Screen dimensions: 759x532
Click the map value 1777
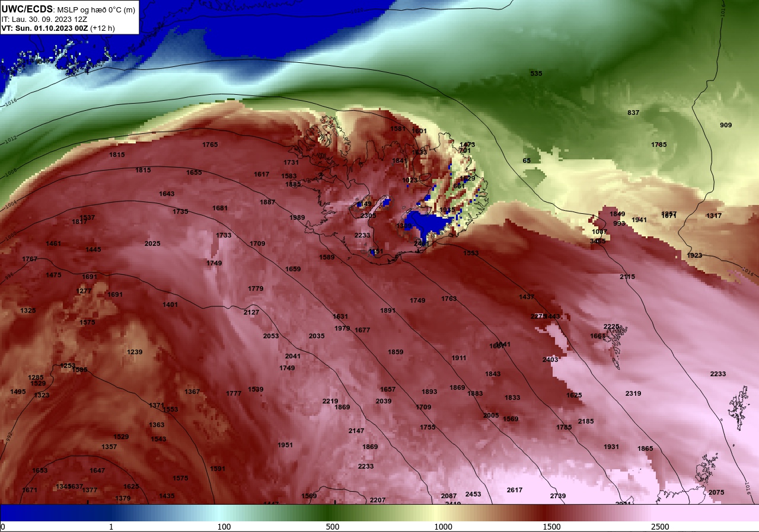coord(234,393)
